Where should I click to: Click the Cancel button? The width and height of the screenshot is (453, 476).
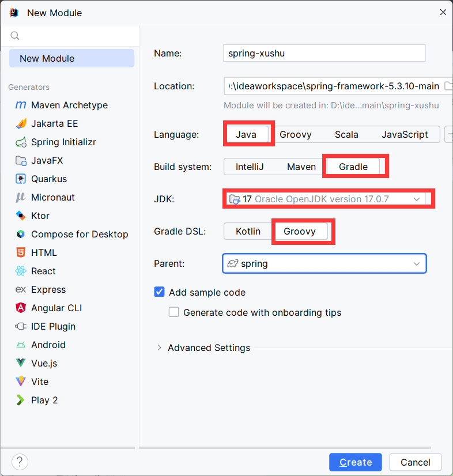point(416,462)
